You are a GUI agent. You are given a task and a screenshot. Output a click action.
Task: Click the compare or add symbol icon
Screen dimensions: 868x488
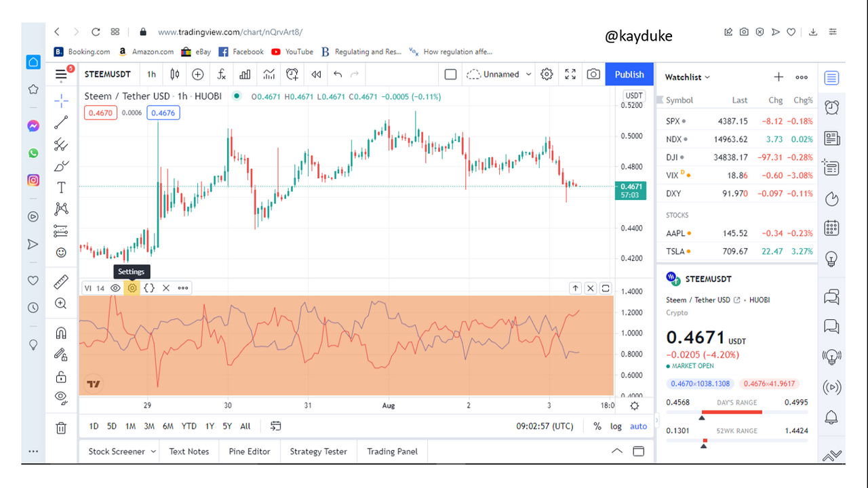197,75
